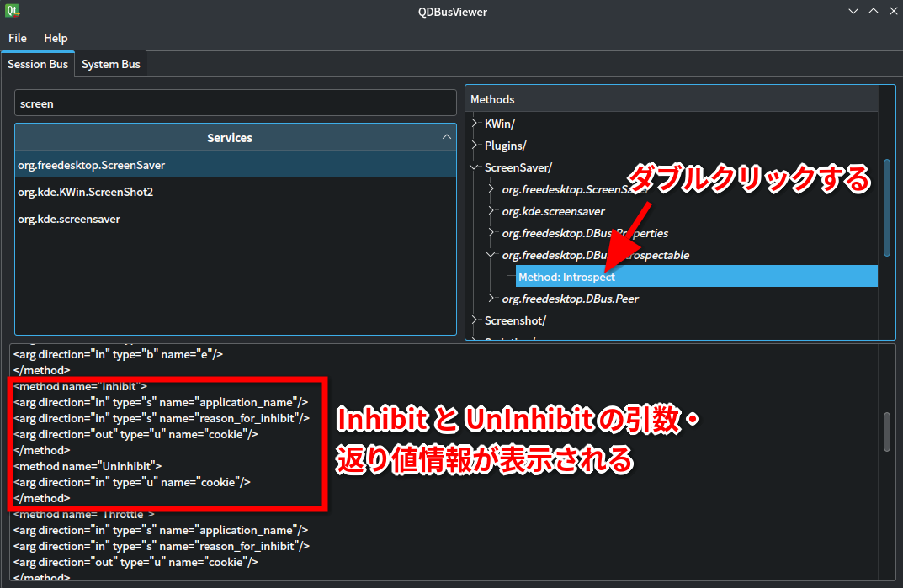Collapse the org.freedesktop.DBus.Introspectable interface

491,255
